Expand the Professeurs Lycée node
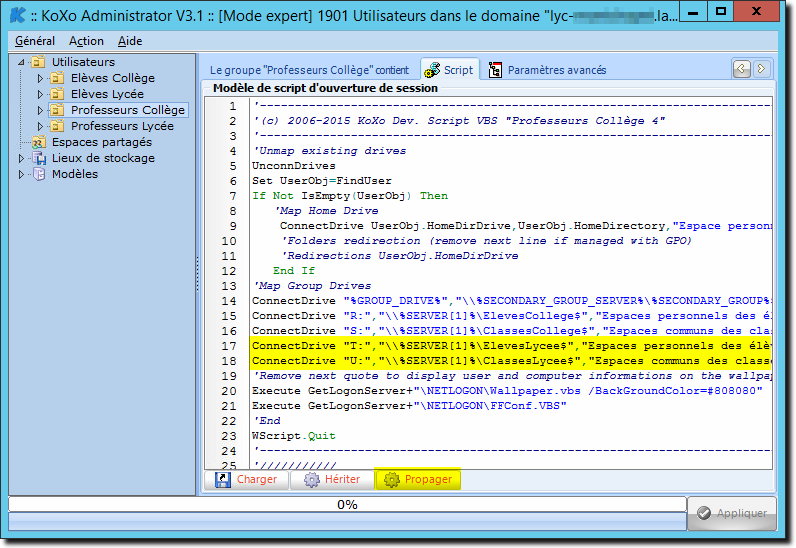This screenshot has height=548, width=796. click(40, 126)
